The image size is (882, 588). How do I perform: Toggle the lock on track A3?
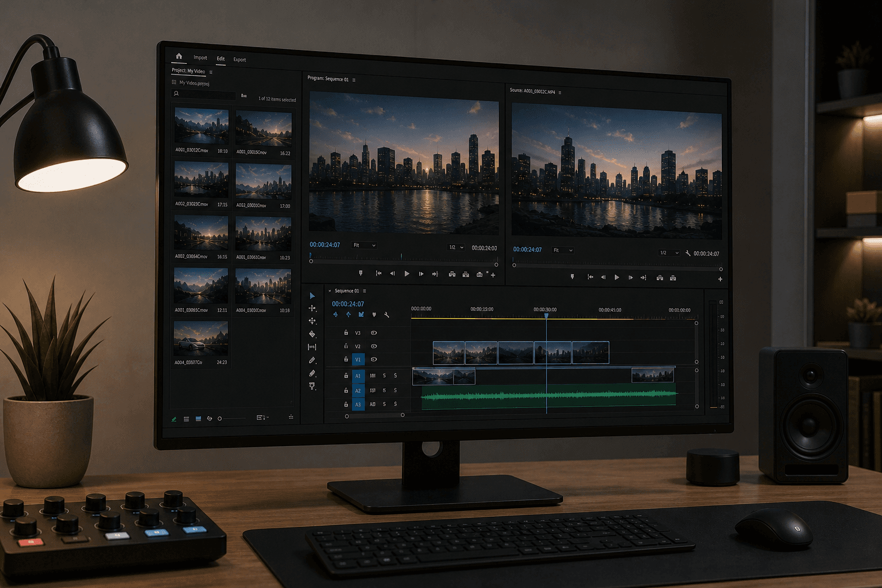[346, 404]
